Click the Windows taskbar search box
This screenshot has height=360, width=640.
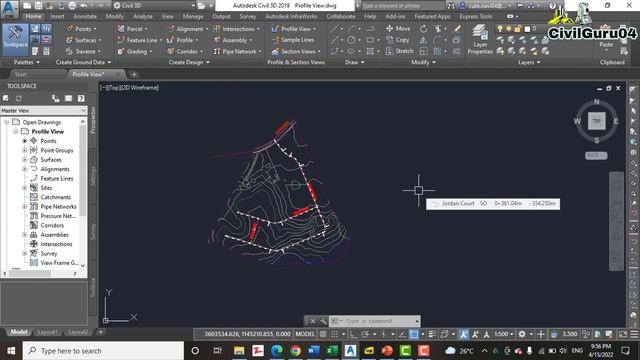tap(103, 351)
